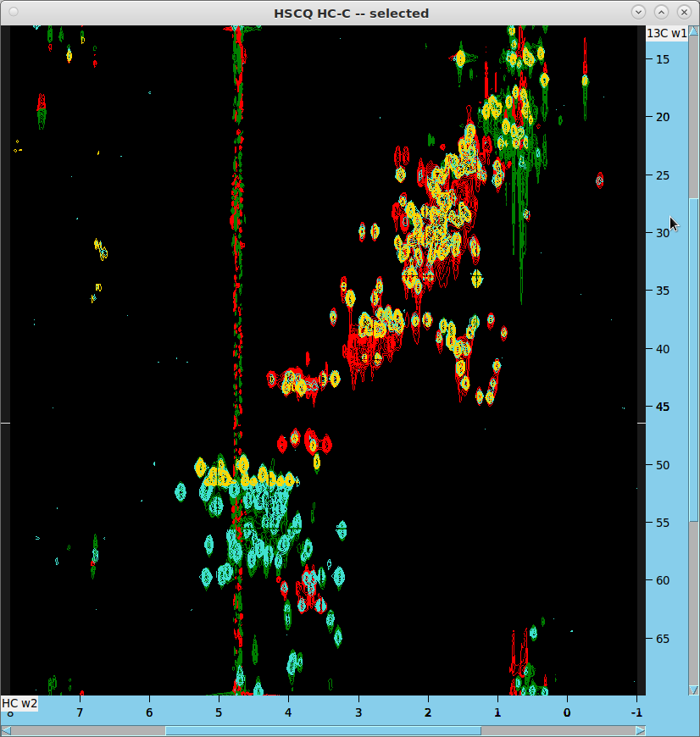This screenshot has width=700, height=737.
Task: Click the horizontal scrollbar thumb
Action: [322, 730]
